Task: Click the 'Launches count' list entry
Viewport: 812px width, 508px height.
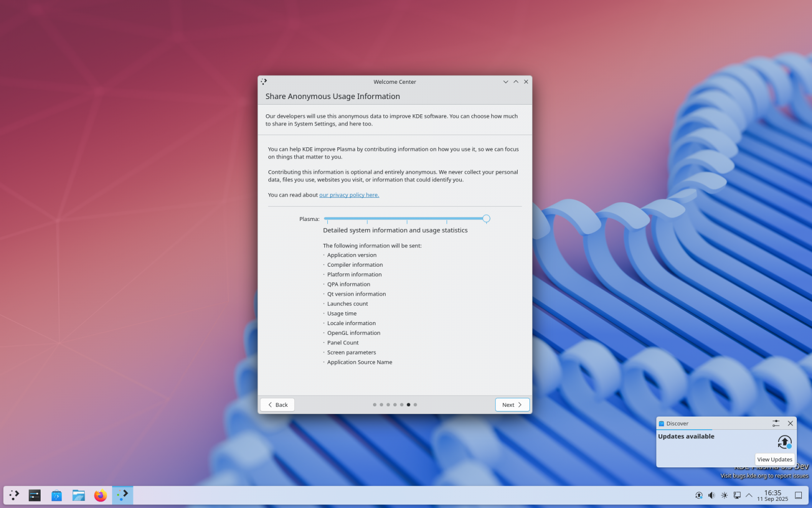Action: pos(348,304)
